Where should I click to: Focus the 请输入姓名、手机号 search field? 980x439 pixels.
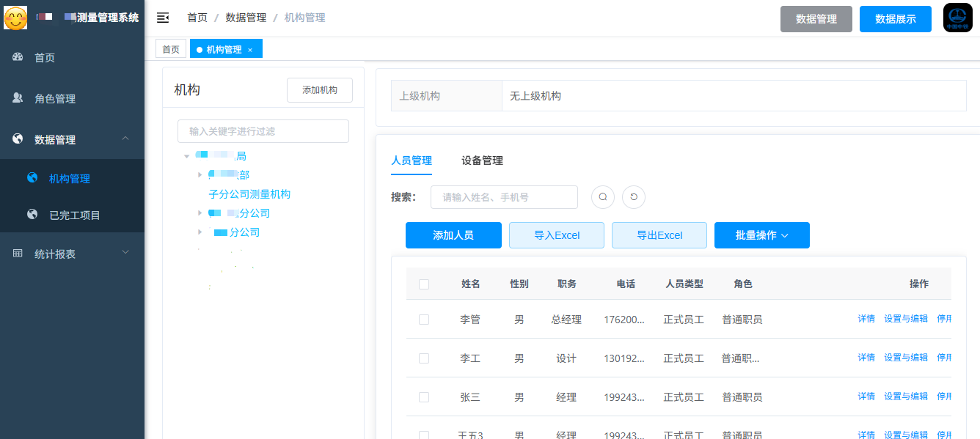click(504, 197)
